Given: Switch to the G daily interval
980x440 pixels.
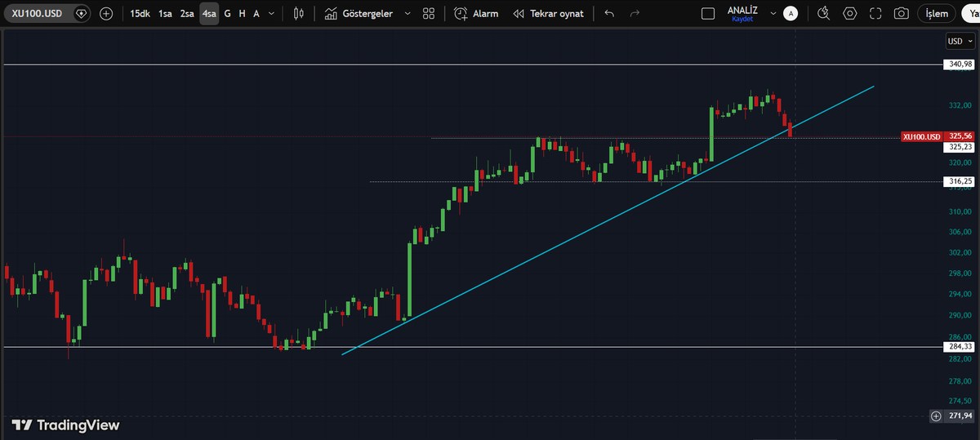Looking at the screenshot, I should pyautogui.click(x=228, y=14).
